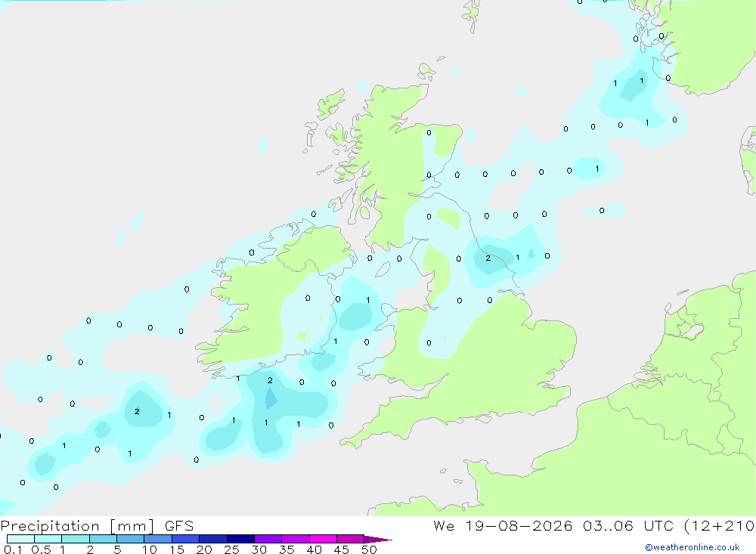Click the '20' legend scale label

pos(204,549)
